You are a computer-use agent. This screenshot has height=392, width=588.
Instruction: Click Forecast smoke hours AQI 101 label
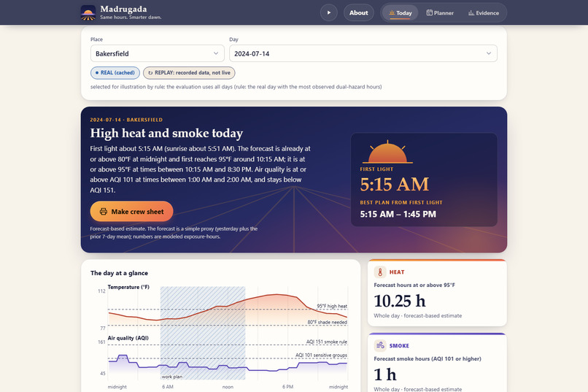428,358
